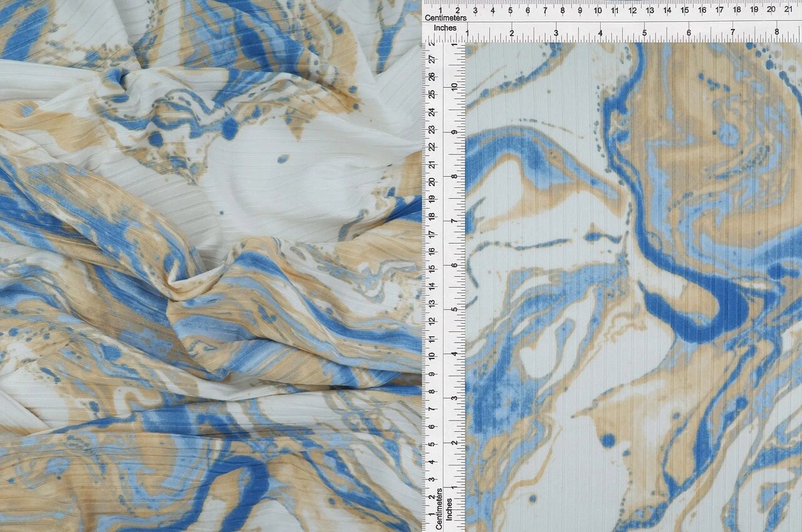Click the 'Centimeters' label on horizontal ruler
Screen dimensions: 802x532
(x=445, y=18)
